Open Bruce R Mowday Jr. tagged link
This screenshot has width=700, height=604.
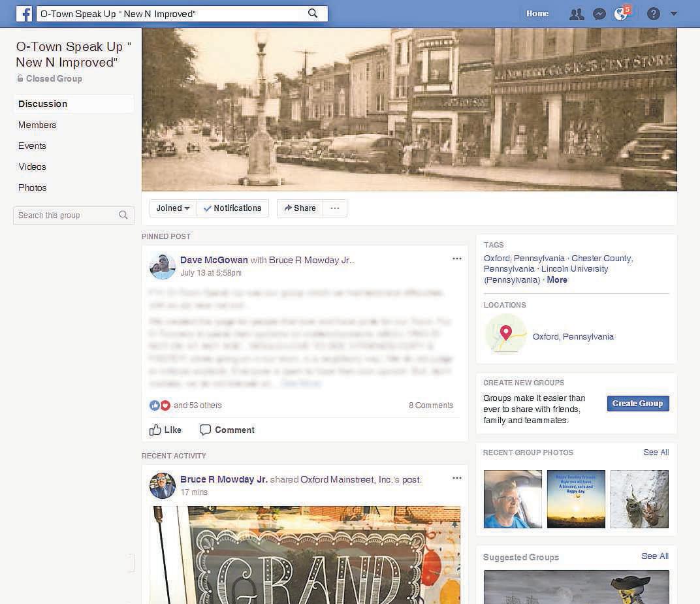click(311, 261)
